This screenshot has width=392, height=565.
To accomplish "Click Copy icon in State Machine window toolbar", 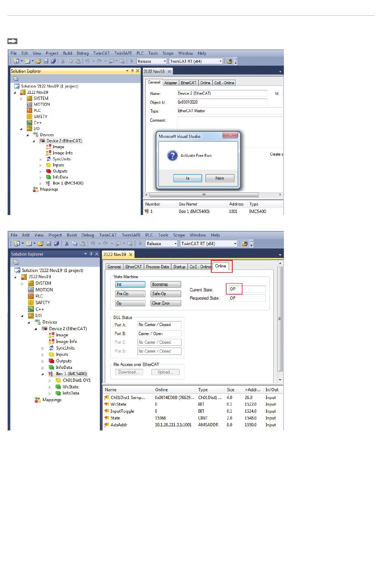I will pos(75,243).
